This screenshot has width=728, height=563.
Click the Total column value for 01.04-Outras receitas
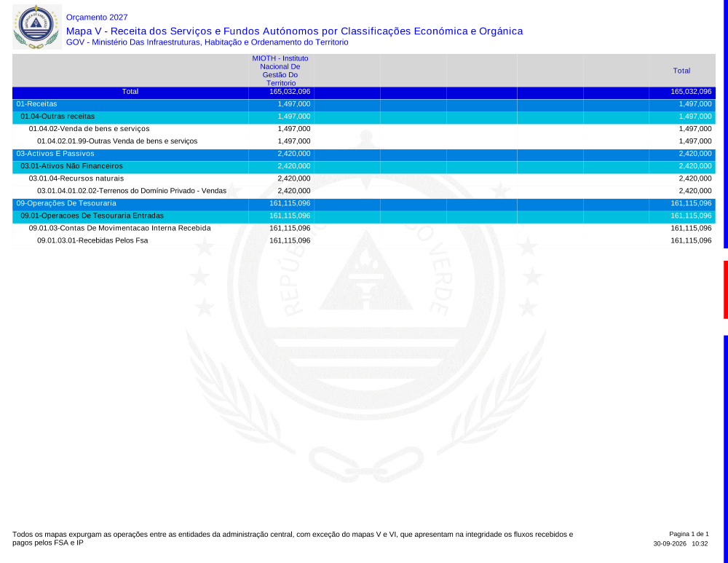695,117
